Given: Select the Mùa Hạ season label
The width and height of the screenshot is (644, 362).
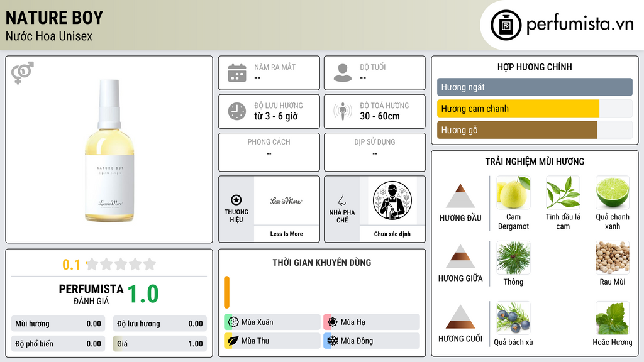Looking at the screenshot, I should click(x=353, y=322).
